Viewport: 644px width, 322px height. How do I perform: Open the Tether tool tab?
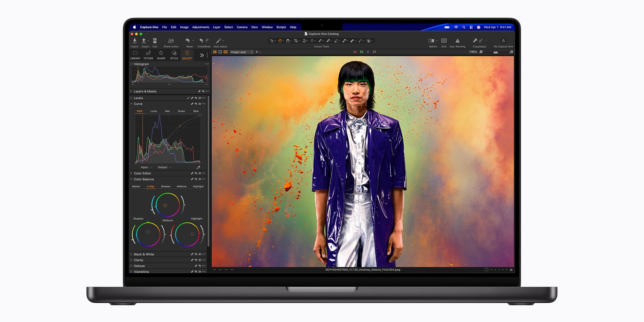148,54
